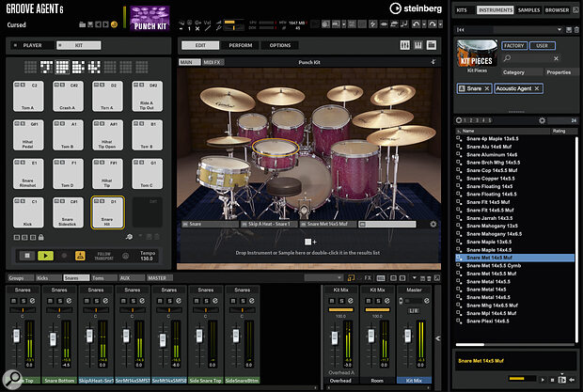Switch to the Player tab

click(x=32, y=45)
